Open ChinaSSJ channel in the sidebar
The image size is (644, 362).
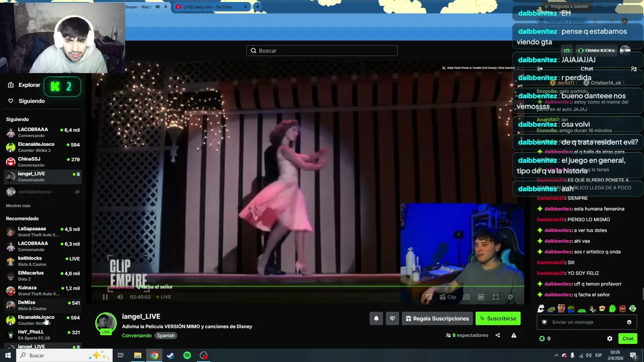43,161
